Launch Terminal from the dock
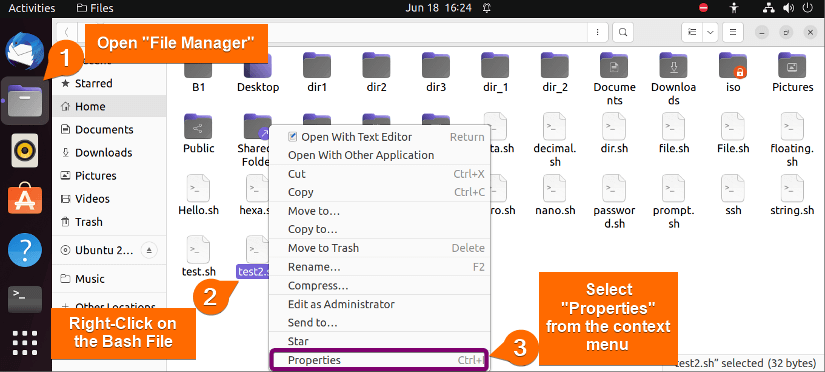 pos(25,298)
